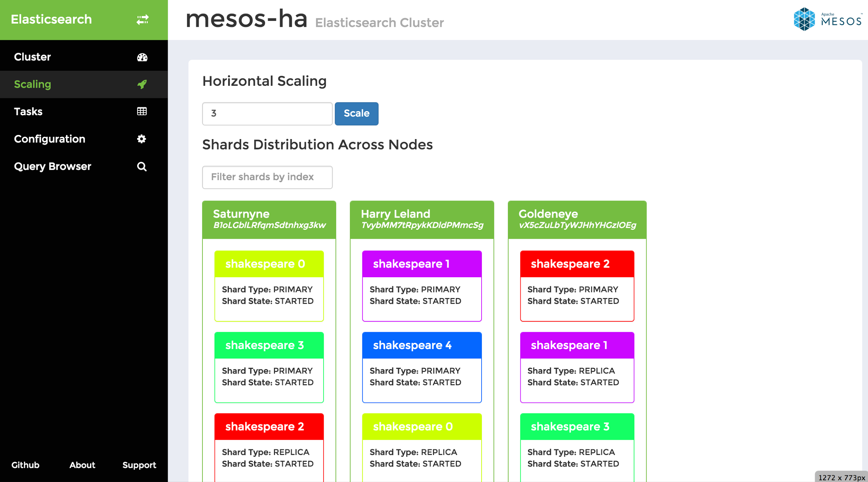Click the Tasks table grid icon

coord(142,111)
